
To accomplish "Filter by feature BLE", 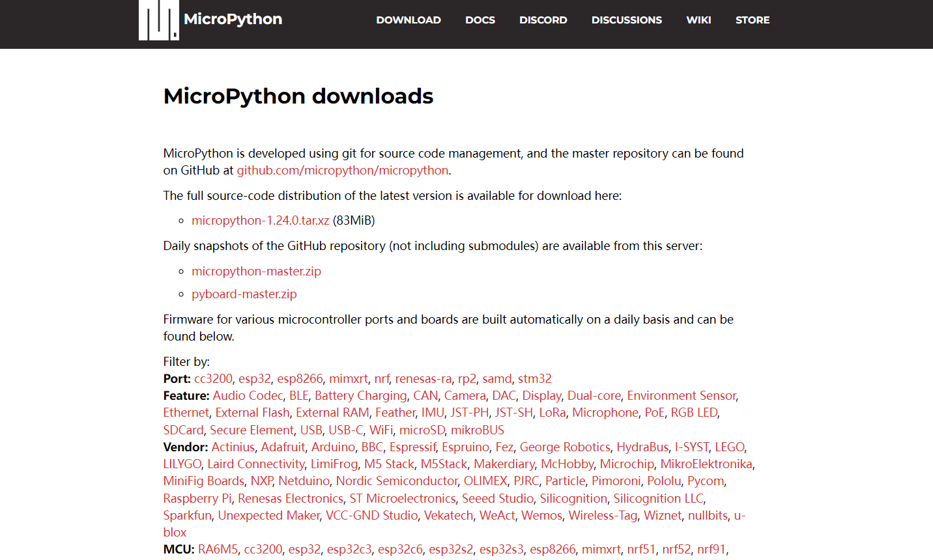I will point(299,396).
